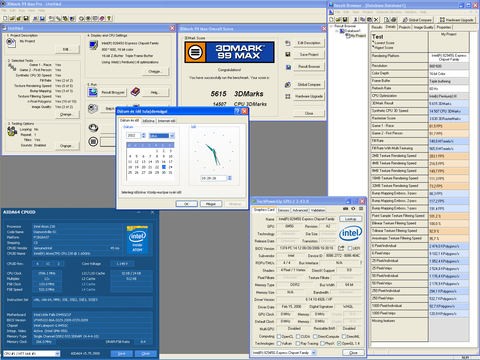Toggle the Vulkan checkbox in GPU-Z
Image resolution: width=480 pixels, height=360 pixels.
pos(279,343)
